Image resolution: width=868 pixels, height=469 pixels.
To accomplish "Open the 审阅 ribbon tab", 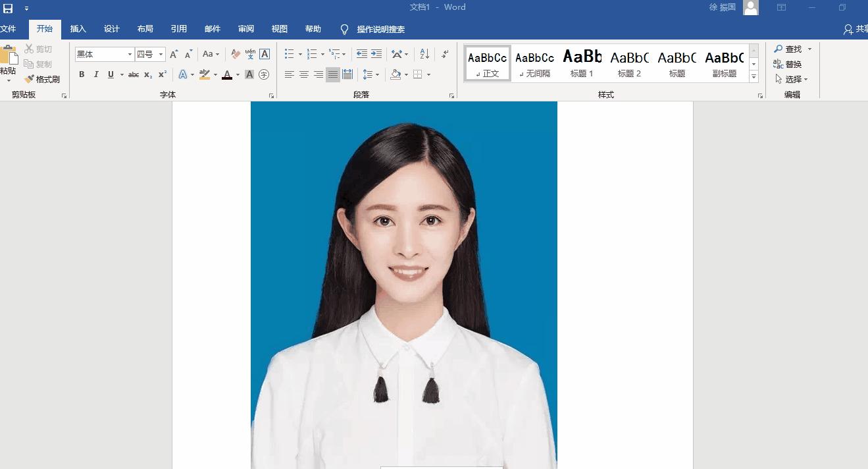I will (245, 29).
